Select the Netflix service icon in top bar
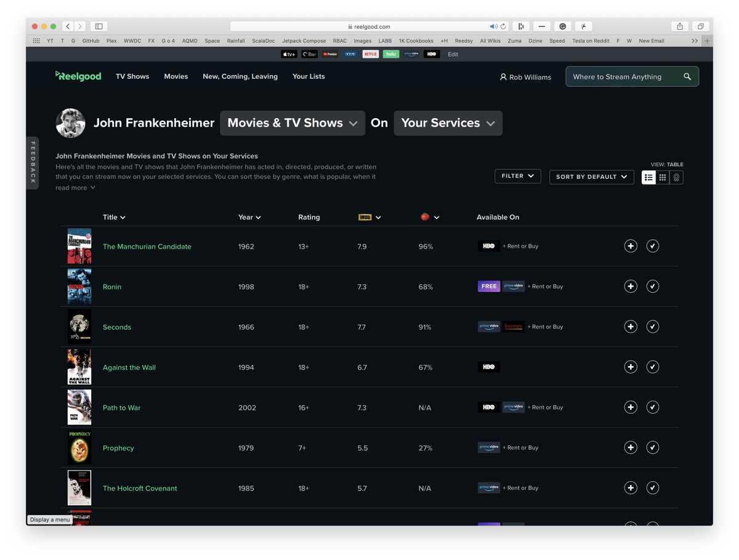Viewport: 739px width, 560px height. click(x=371, y=54)
